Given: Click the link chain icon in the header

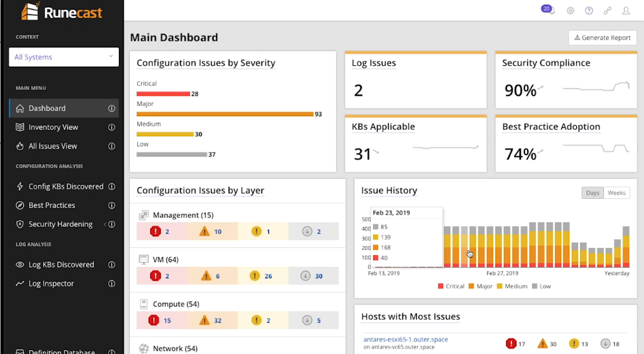Looking at the screenshot, I should (x=607, y=11).
